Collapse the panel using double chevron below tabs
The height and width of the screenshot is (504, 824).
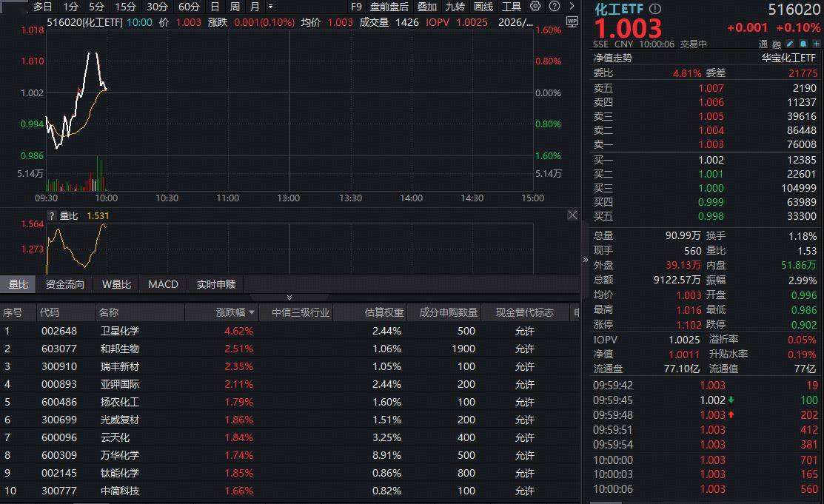point(289,298)
